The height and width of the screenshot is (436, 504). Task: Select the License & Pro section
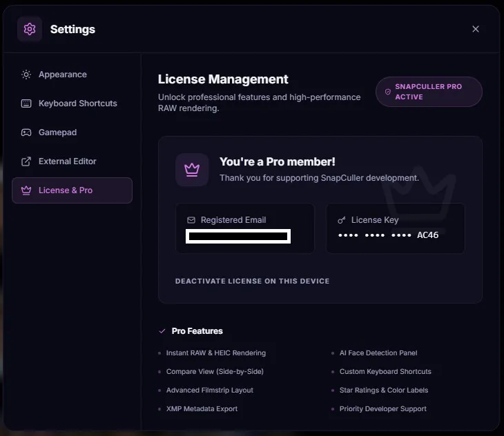[72, 190]
